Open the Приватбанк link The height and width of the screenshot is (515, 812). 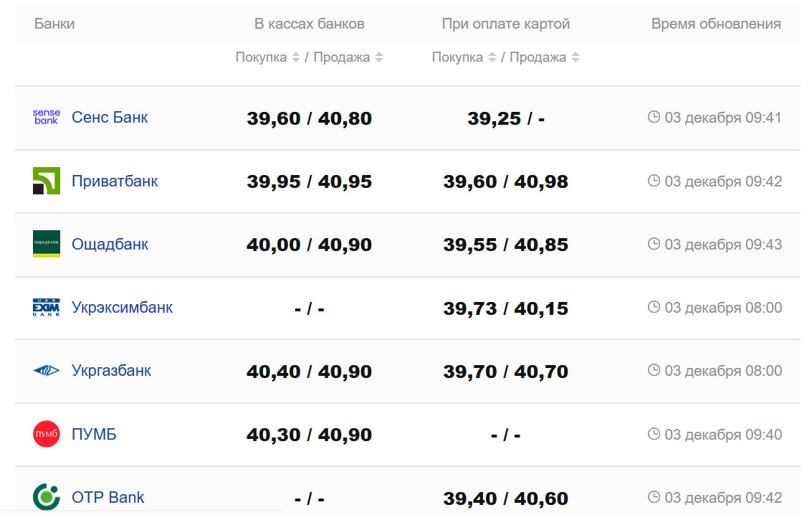115,181
